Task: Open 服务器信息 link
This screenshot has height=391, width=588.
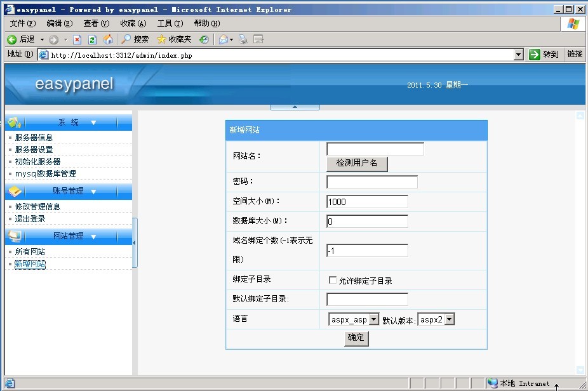Action: coord(34,138)
